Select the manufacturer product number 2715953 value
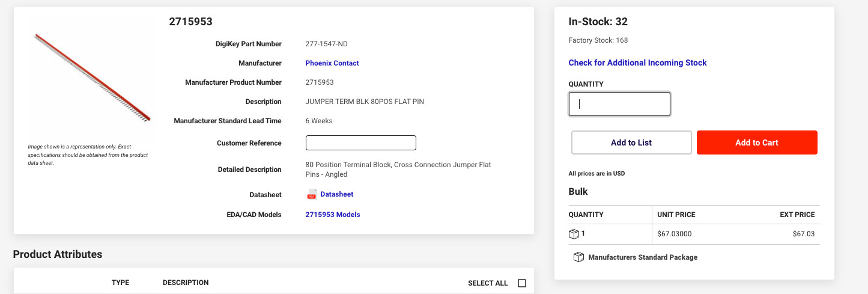This screenshot has height=294, width=868. coord(320,82)
